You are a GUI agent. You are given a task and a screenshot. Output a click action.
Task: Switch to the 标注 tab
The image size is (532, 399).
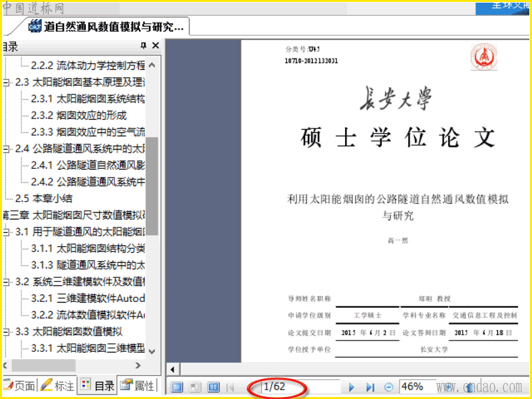tap(57, 386)
